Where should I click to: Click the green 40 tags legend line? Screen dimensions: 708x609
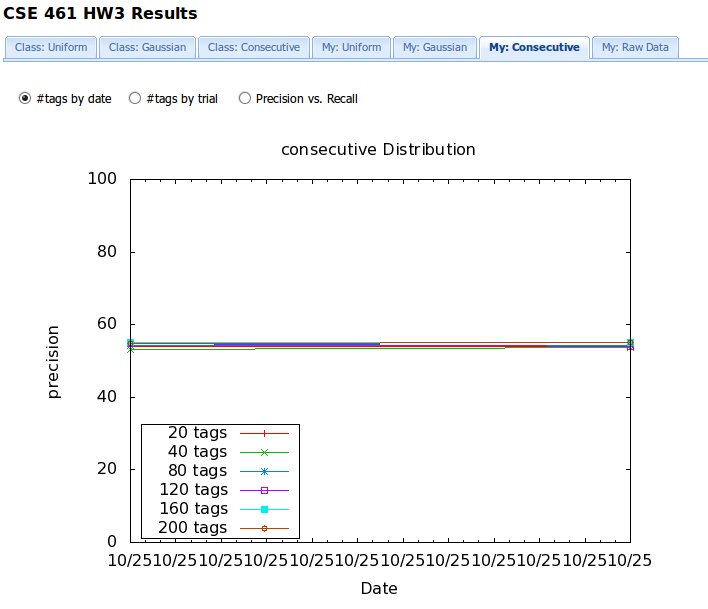pos(264,453)
